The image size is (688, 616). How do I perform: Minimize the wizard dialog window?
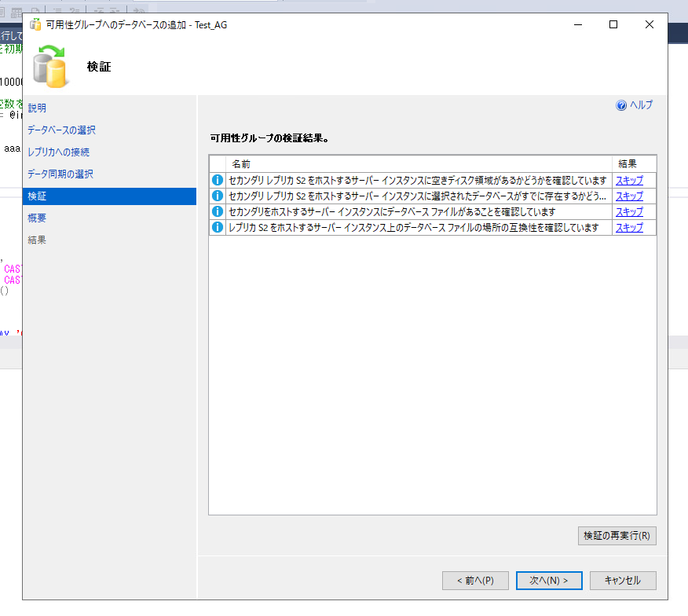pos(578,24)
